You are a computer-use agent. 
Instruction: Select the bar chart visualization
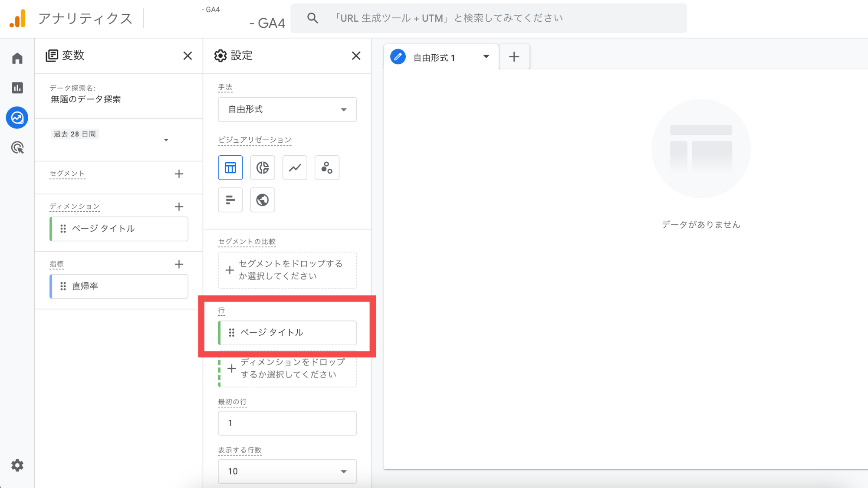pos(230,200)
